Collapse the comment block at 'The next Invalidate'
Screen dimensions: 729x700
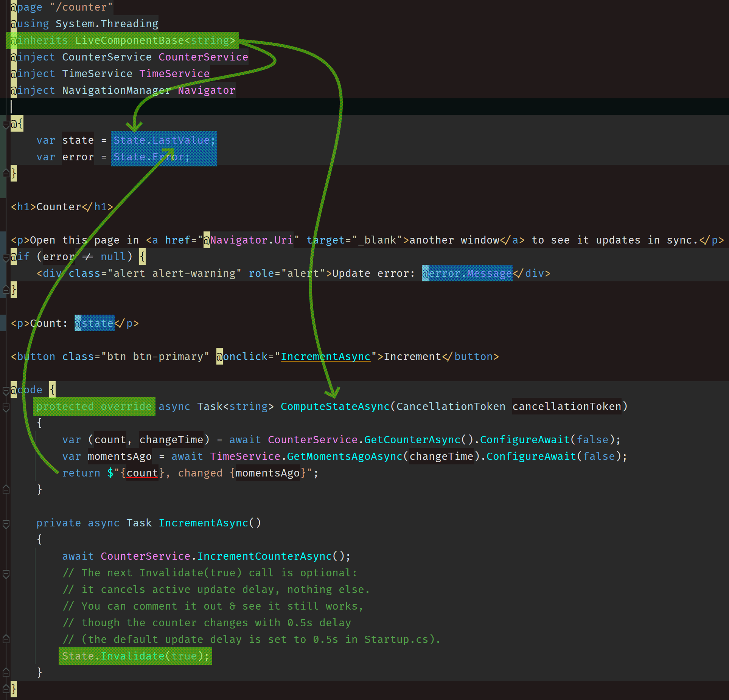pos(6,573)
